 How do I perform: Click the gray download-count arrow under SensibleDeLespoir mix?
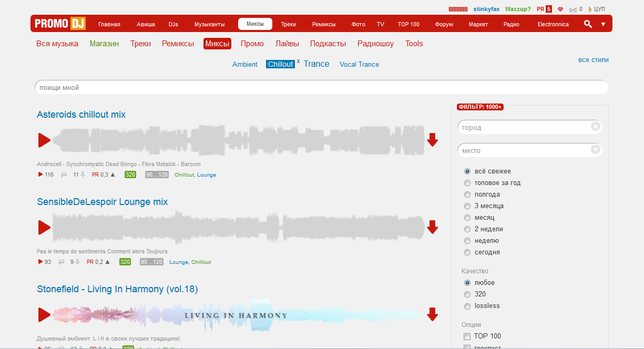coord(78,261)
